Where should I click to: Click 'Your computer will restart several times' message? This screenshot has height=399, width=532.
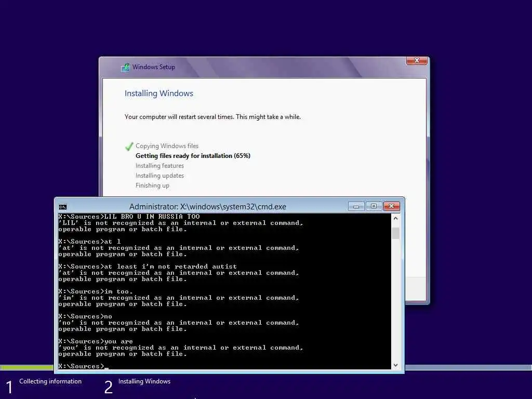(212, 117)
